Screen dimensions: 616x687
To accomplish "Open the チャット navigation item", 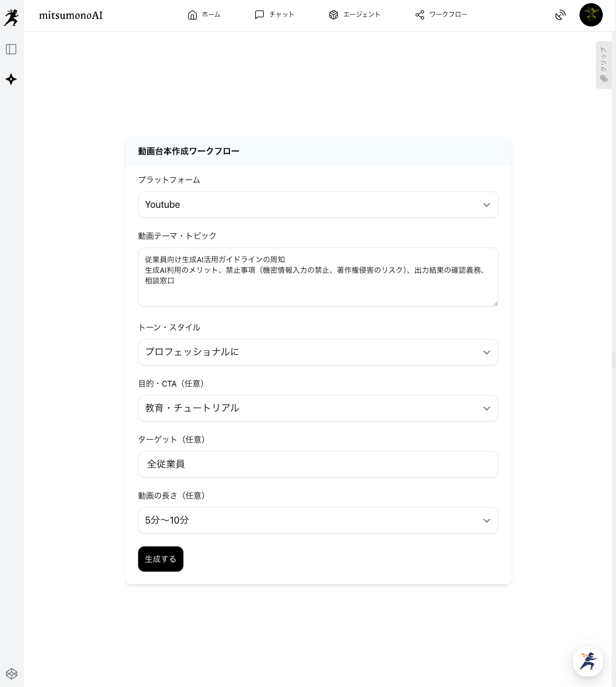I will [x=274, y=15].
